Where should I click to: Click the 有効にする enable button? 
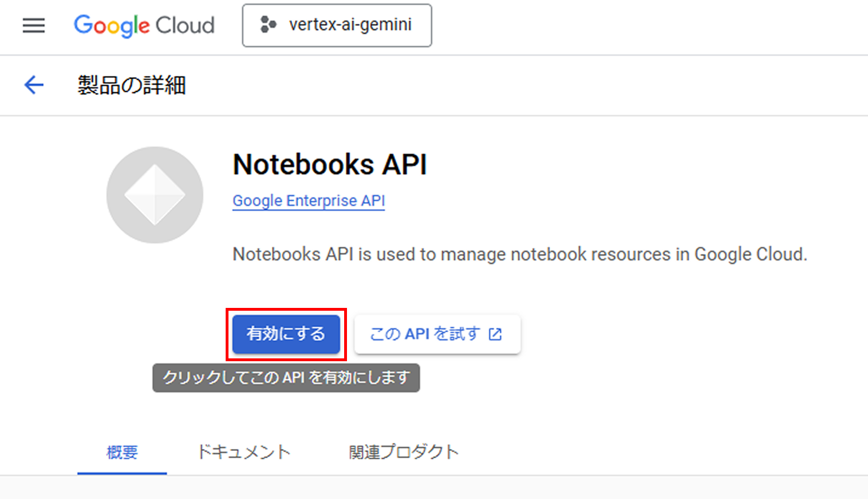[286, 334]
